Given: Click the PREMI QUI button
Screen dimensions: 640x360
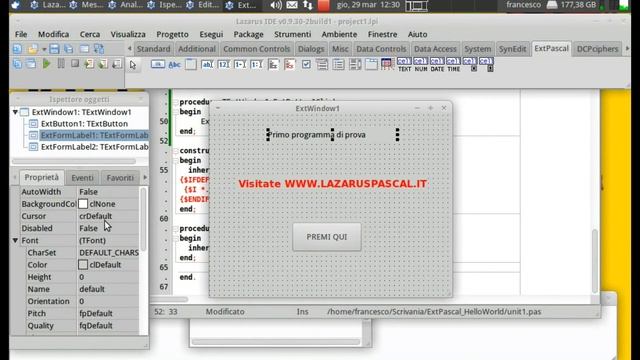Looking at the screenshot, I should [327, 237].
